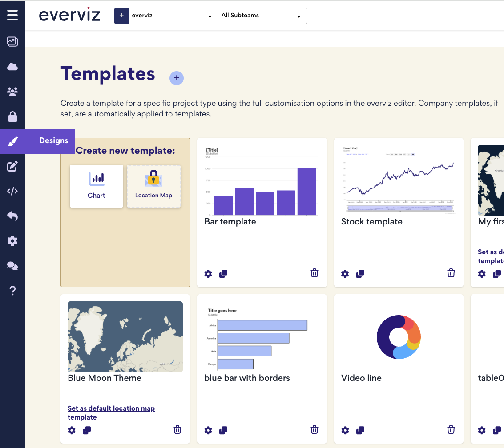Click the padlock icon in sidebar
The image size is (504, 448).
point(12,116)
